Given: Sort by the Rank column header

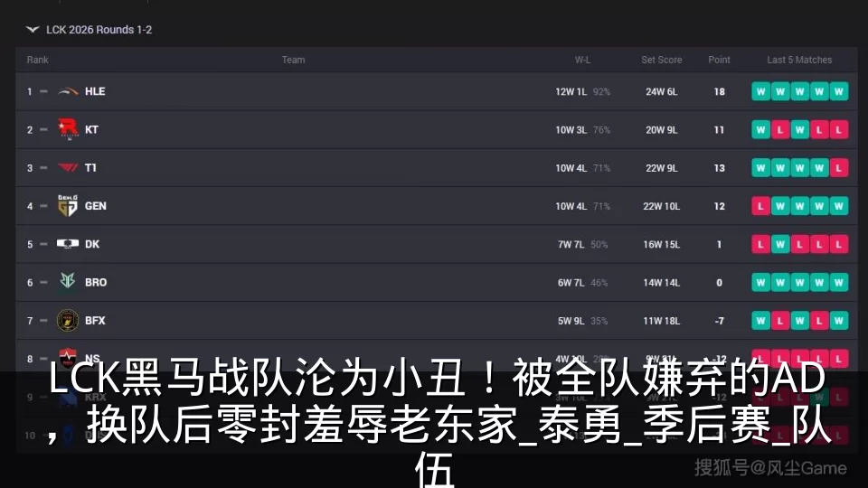Looking at the screenshot, I should 38,60.
